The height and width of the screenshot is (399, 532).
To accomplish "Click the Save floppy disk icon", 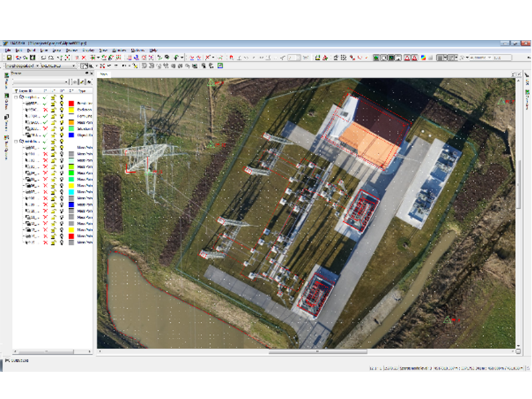I will (x=9, y=58).
